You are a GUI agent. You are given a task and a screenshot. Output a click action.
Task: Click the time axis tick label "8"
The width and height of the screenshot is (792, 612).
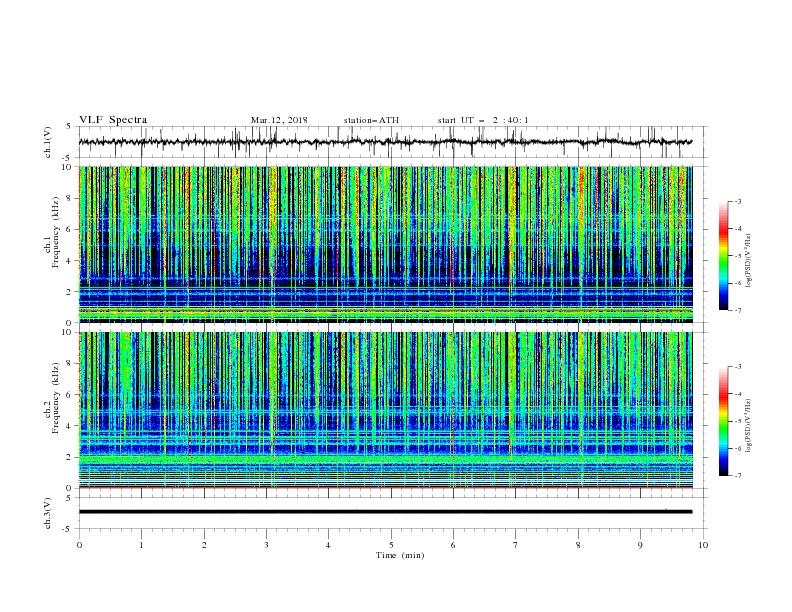pos(578,545)
